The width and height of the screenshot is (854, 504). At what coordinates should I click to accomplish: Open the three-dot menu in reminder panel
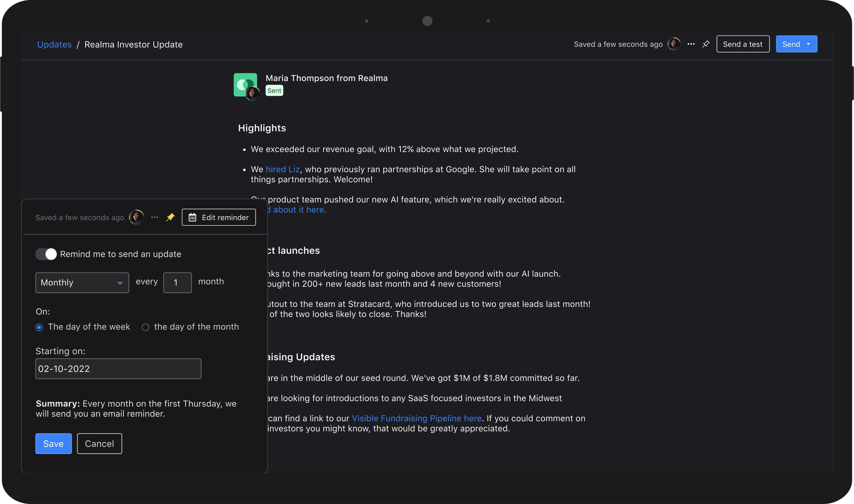point(155,217)
